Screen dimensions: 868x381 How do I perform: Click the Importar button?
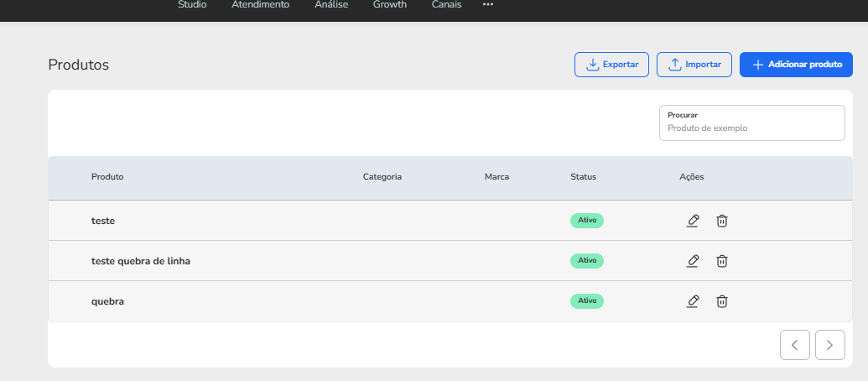click(x=694, y=65)
